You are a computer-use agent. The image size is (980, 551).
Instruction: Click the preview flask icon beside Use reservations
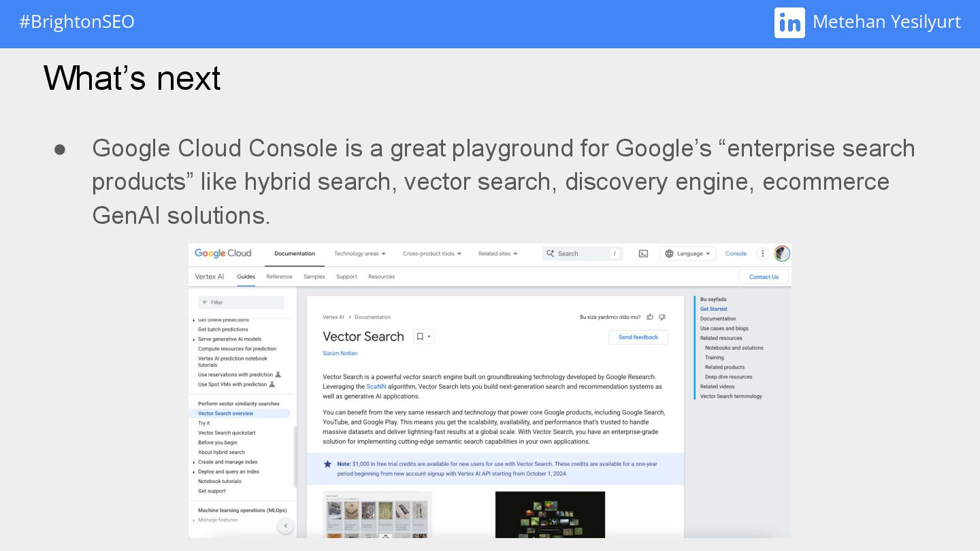pyautogui.click(x=278, y=375)
